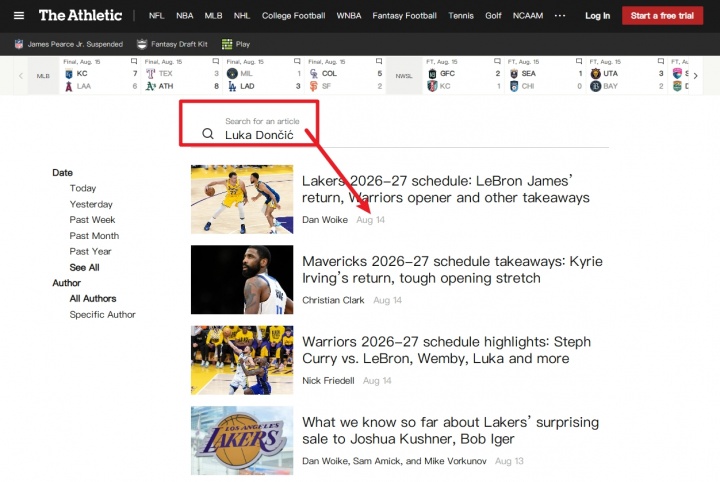Click the search magnifier icon
The height and width of the screenshot is (482, 720).
pos(208,134)
